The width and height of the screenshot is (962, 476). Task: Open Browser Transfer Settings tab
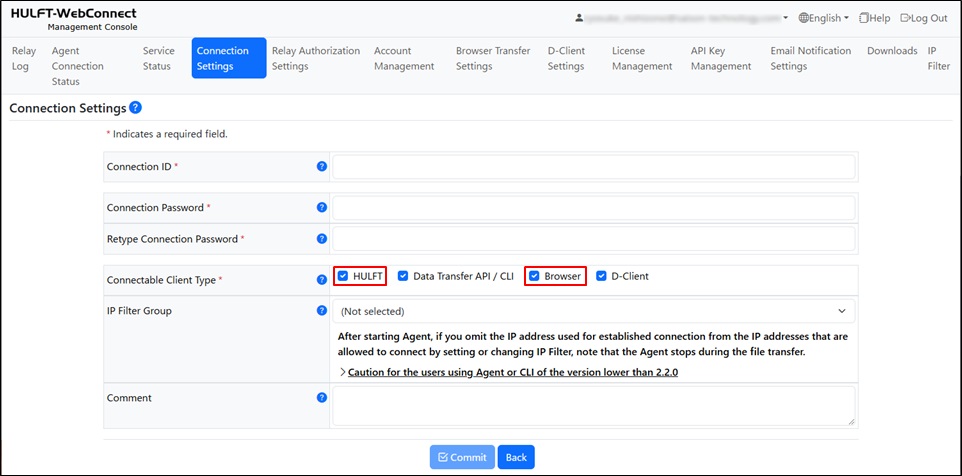tap(493, 58)
